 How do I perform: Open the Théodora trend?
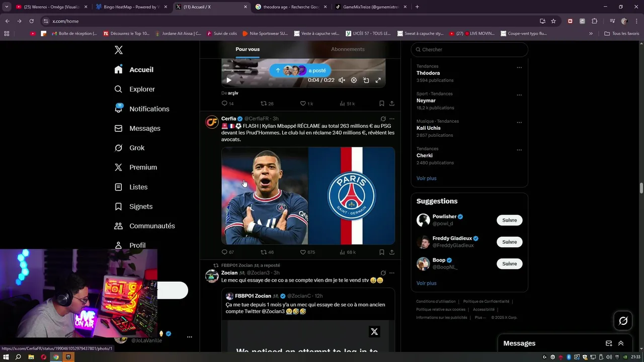428,73
